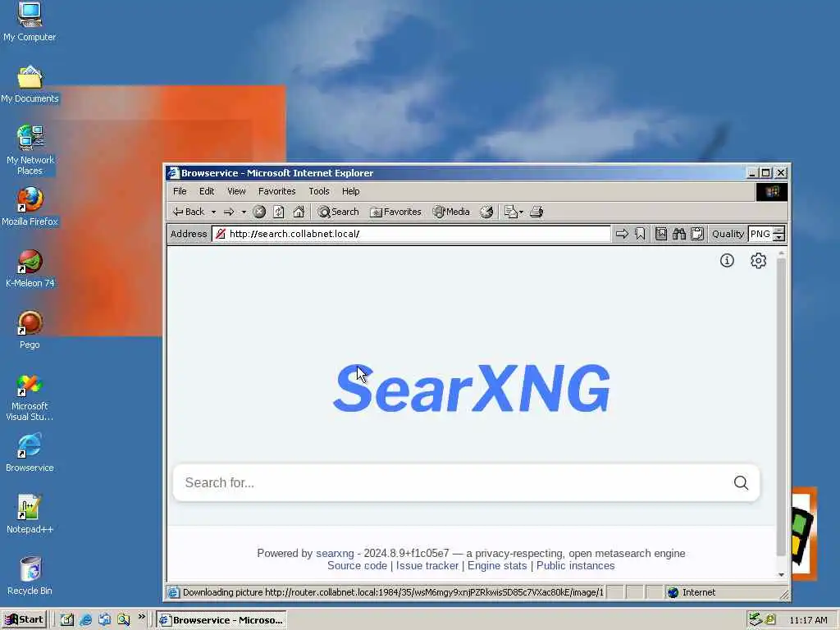Screen dimensions: 840x630
Task: Click the magnifier search submit icon
Action: pos(741,482)
